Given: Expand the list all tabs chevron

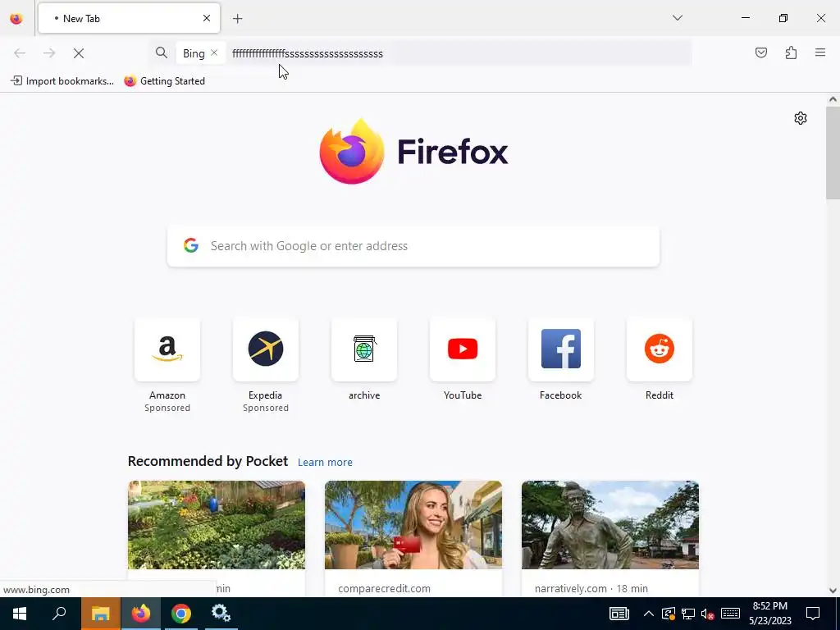Looking at the screenshot, I should click(677, 18).
